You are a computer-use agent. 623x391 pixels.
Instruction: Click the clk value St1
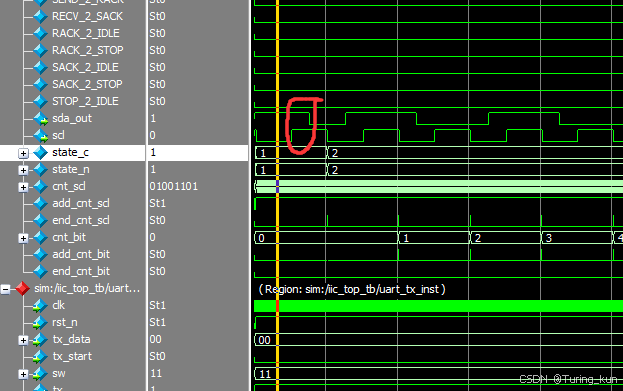pyautogui.click(x=157, y=306)
